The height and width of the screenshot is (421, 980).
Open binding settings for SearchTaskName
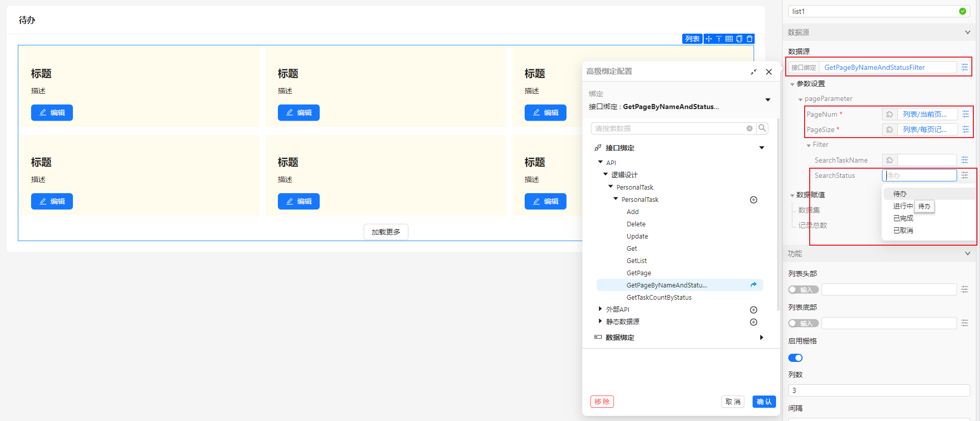(965, 160)
